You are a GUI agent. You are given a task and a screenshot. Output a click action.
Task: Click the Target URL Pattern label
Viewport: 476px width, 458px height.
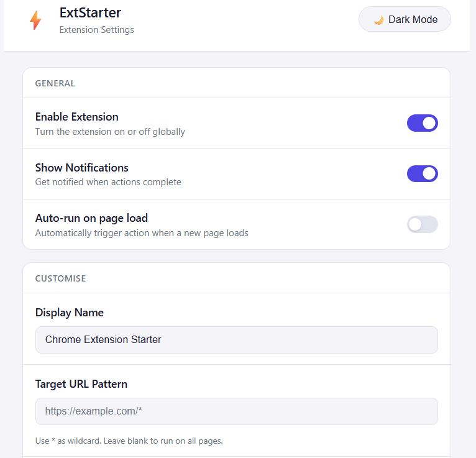pyautogui.click(x=81, y=384)
